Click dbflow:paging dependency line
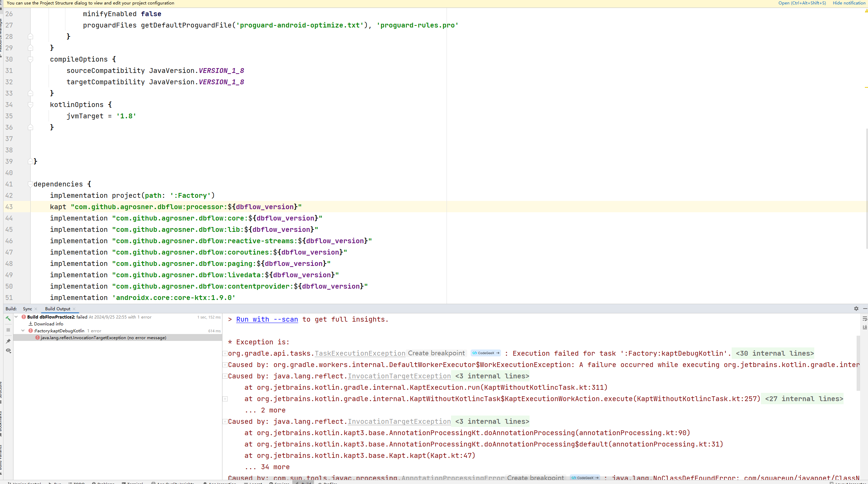The image size is (868, 484). coord(190,263)
